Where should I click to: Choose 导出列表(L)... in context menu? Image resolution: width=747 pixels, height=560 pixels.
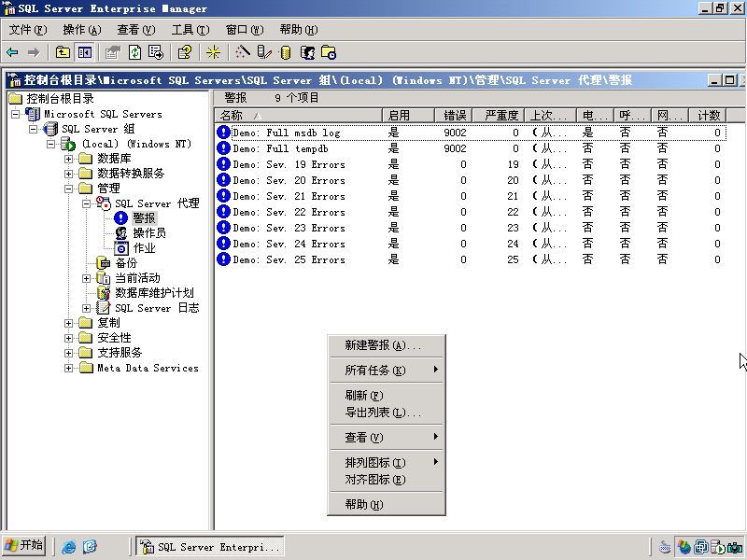point(387,412)
